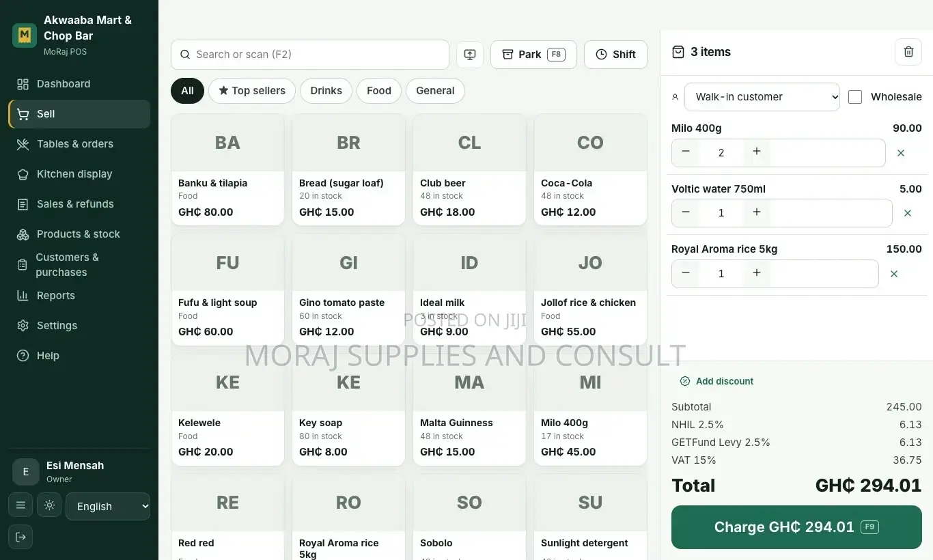Remove Milo 400g from cart

click(x=901, y=153)
